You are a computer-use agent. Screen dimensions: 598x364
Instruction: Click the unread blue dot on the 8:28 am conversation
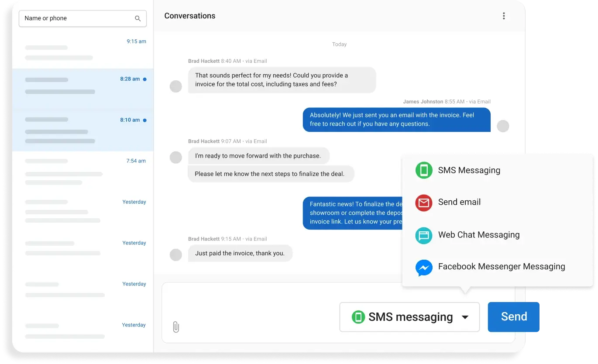pyautogui.click(x=146, y=79)
